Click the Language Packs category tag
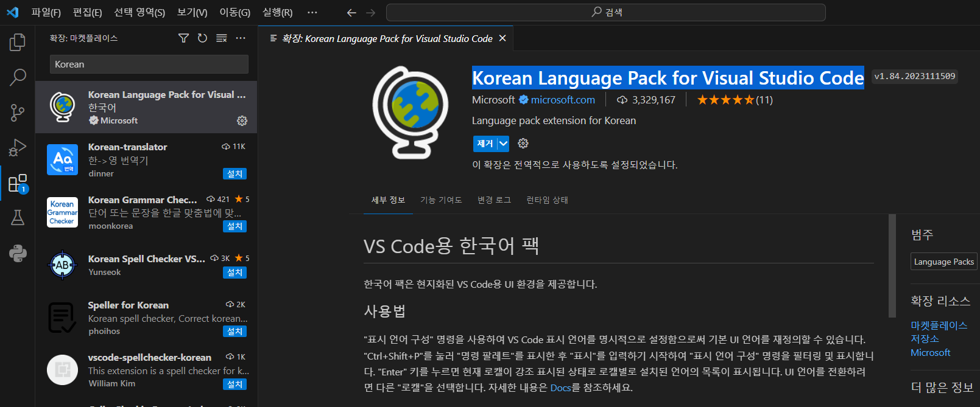The image size is (980, 407). [x=943, y=262]
